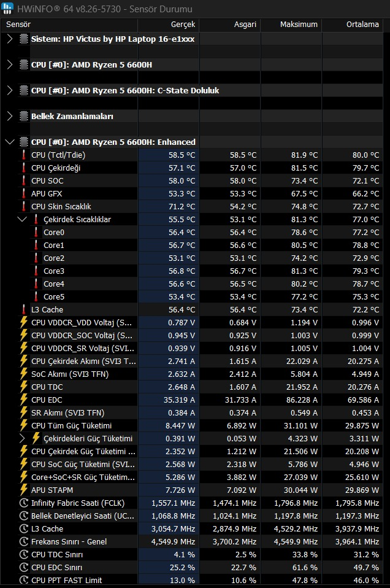This screenshot has height=588, width=390.
Task: Click the 81.9 °C maximum Tctl/Tdie value
Action: 304,155
